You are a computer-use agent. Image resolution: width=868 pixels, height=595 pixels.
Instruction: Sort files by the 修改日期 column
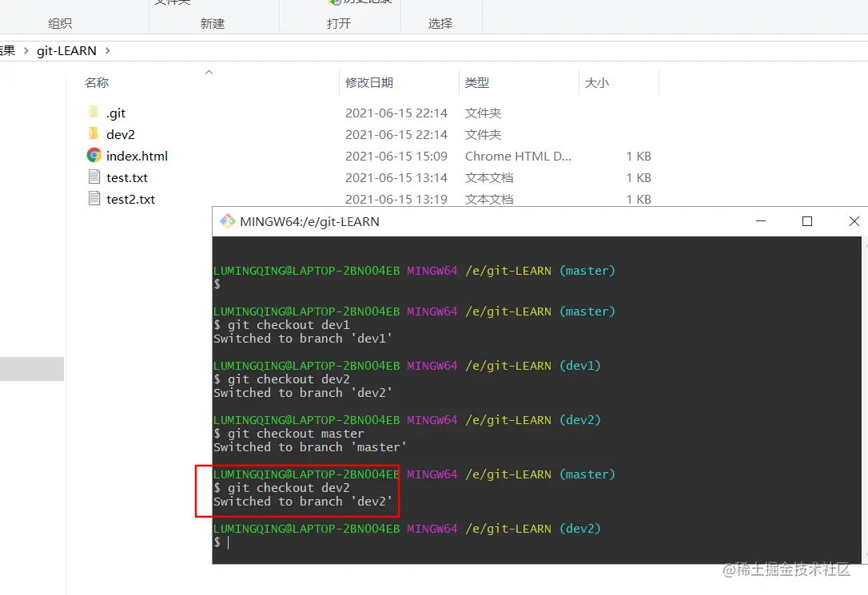(369, 83)
